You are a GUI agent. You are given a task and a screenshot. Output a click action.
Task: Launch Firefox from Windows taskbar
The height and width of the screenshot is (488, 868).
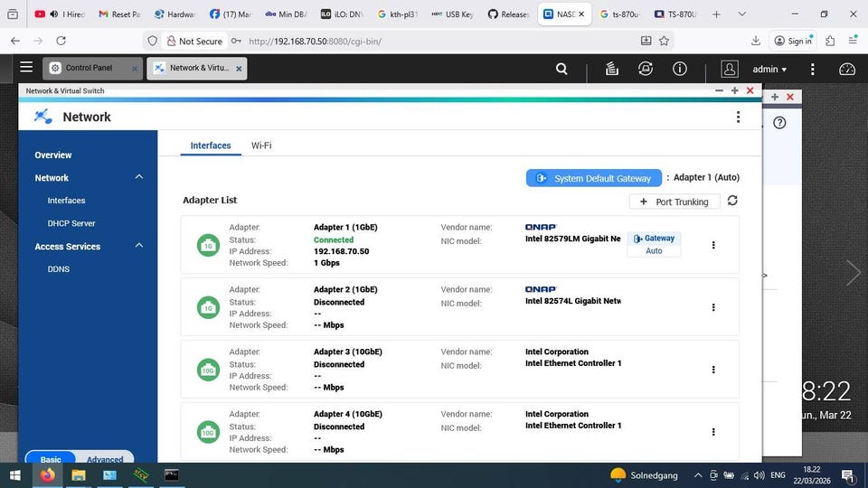click(x=47, y=475)
